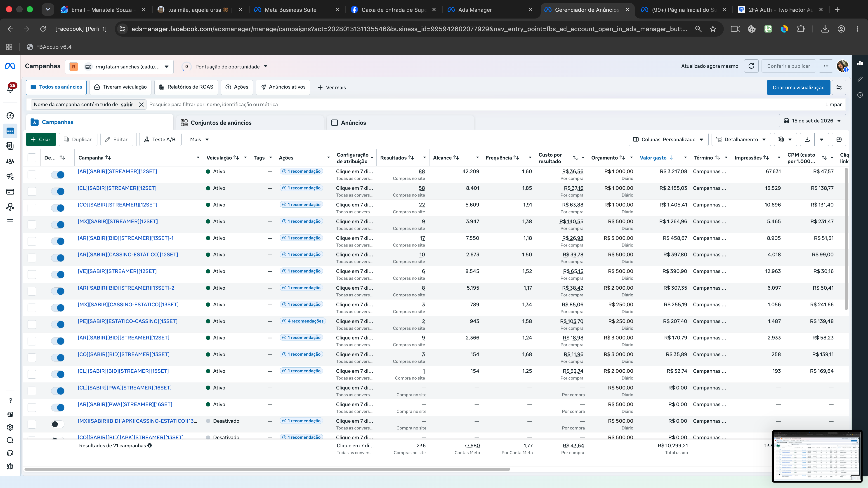868x488 pixels.
Task: Reload the page in Chrome
Action: 43,29
